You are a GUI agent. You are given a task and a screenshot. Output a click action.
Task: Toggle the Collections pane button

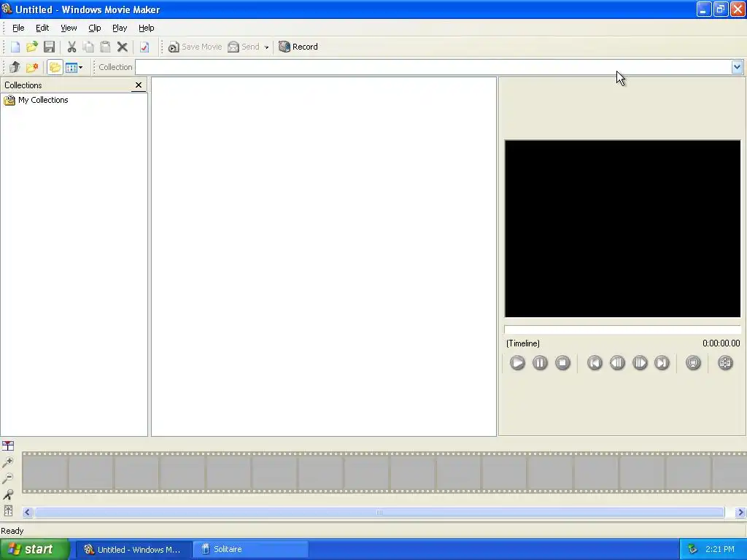[x=55, y=67]
